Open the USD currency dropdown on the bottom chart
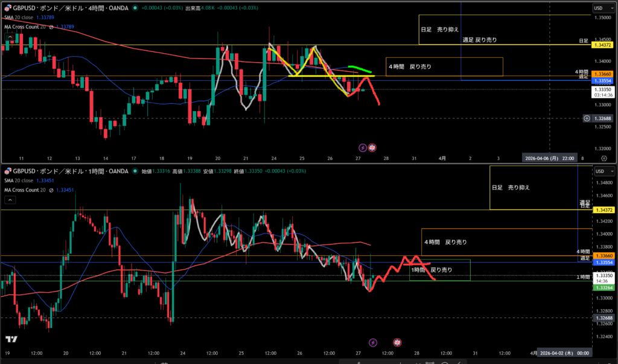This screenshot has width=618, height=364. pos(598,171)
